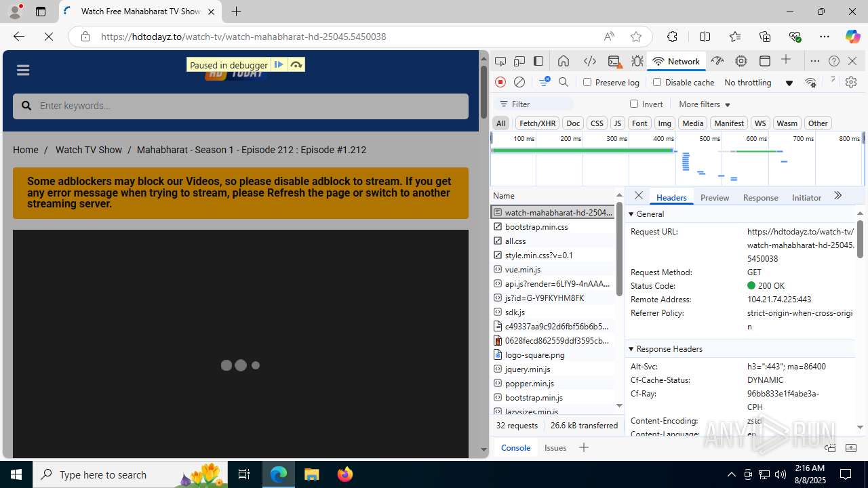The width and height of the screenshot is (868, 488).
Task: Click the network Filter text field
Action: pyautogui.click(x=534, y=104)
